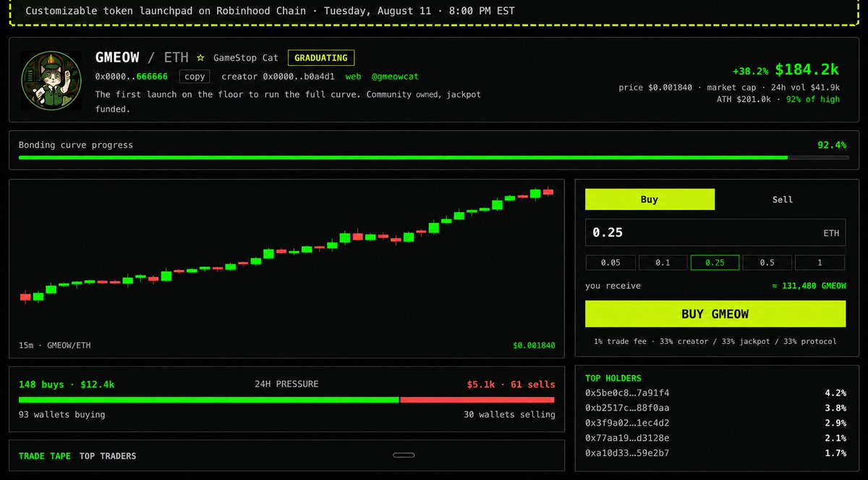Click the launchpad announcement banner
Image resolution: width=868 pixels, height=480 pixels.
[x=434, y=12]
